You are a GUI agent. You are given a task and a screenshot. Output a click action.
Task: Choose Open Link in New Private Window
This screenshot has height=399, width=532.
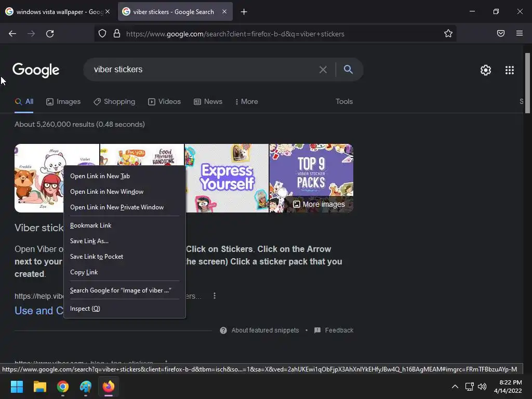click(125, 207)
